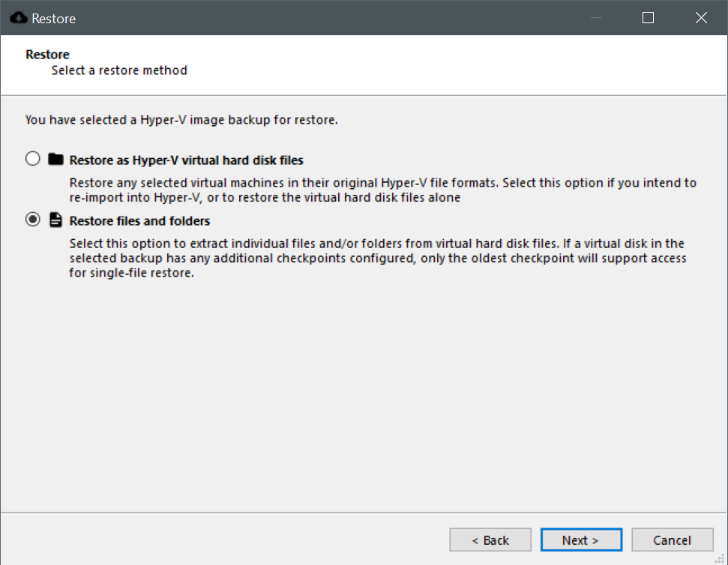Click the oldest checkpoint description paragraph
The width and height of the screenshot is (728, 565).
[377, 259]
